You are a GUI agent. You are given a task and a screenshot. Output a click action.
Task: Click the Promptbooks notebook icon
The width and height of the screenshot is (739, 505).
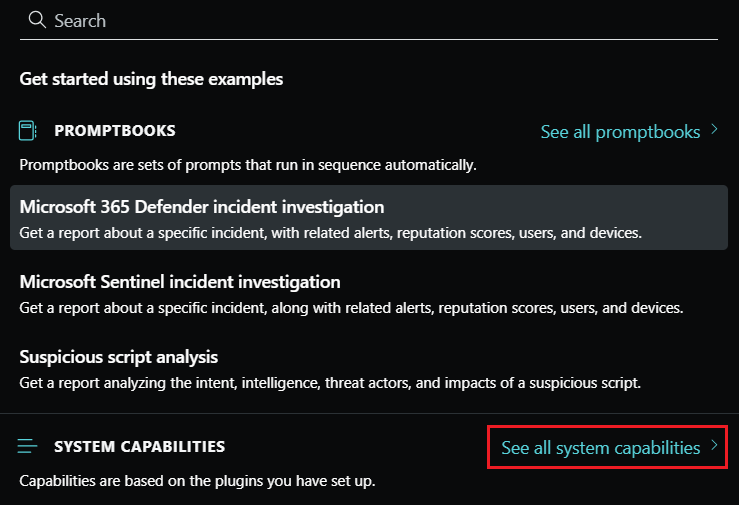point(29,131)
